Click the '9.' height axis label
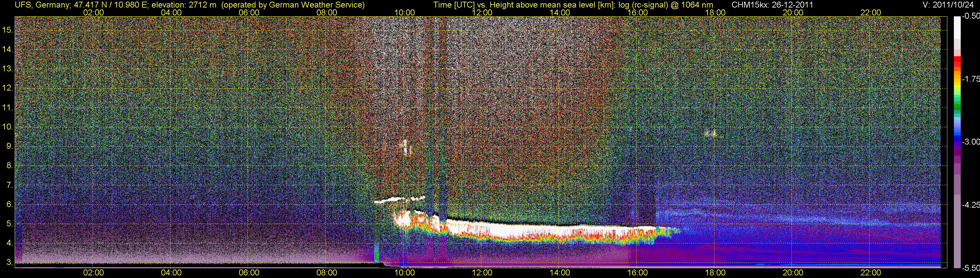 click(x=10, y=146)
